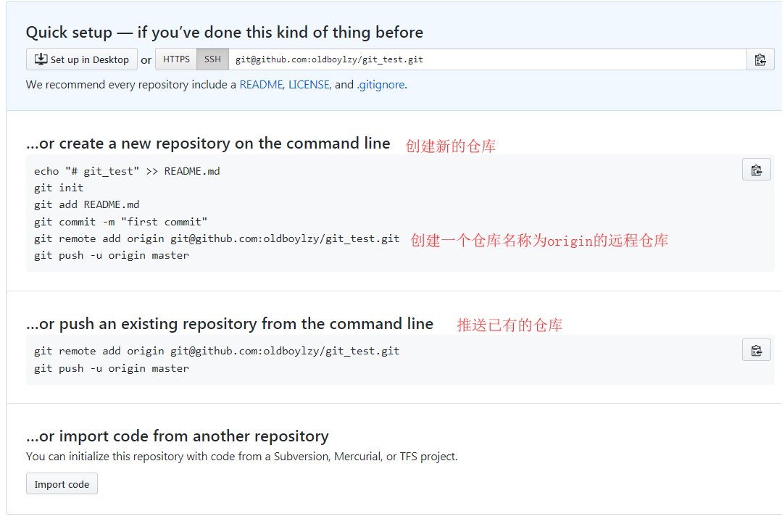Follow the .gitignore link

coord(380,85)
